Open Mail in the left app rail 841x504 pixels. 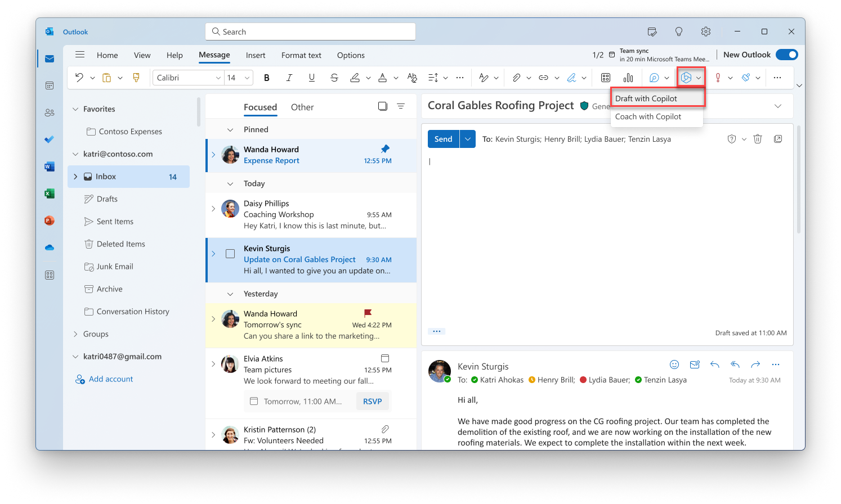tap(50, 58)
